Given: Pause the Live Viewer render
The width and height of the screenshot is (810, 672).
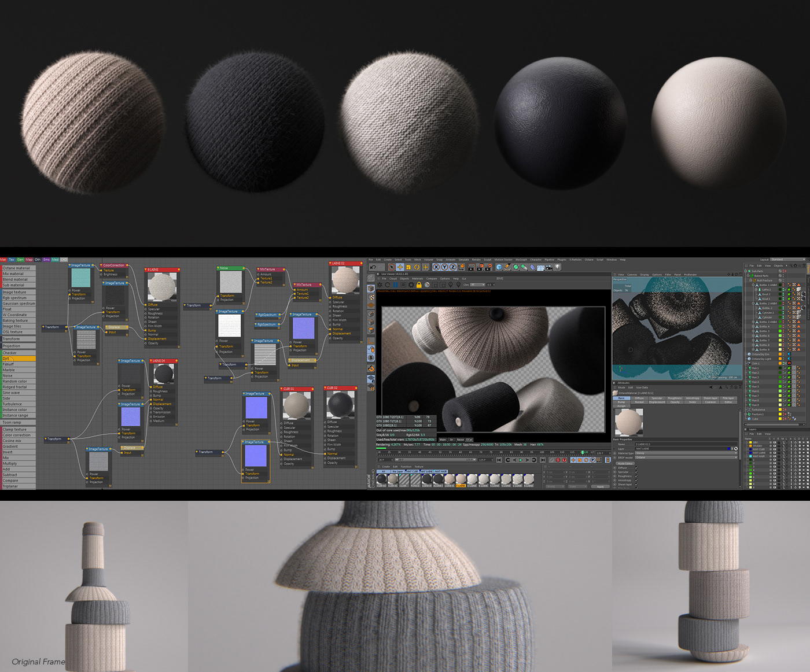Looking at the screenshot, I should [x=395, y=285].
